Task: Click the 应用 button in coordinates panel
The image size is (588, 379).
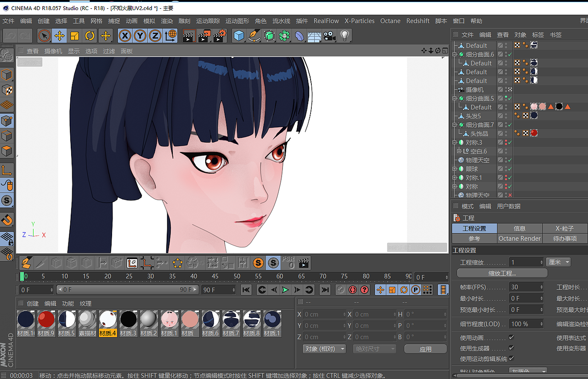Action: point(425,349)
